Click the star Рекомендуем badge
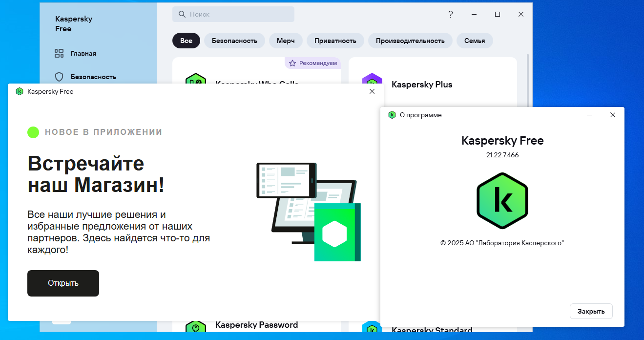Screen dimensions: 644x340 click(313, 63)
